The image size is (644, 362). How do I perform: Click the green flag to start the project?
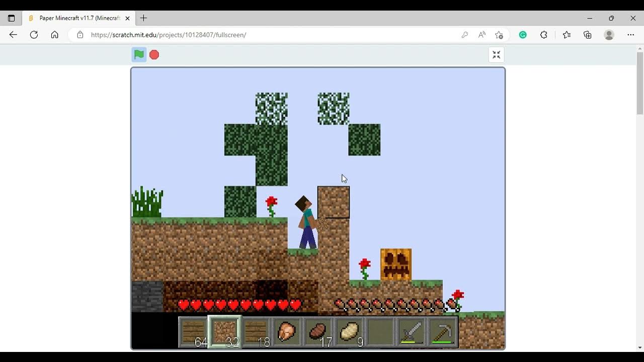[139, 55]
